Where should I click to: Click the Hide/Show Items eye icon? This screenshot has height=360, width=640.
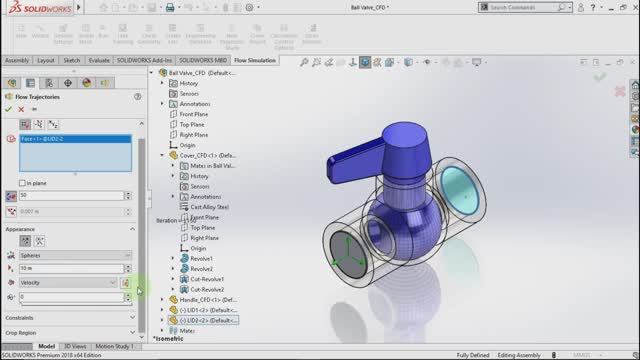(x=427, y=62)
